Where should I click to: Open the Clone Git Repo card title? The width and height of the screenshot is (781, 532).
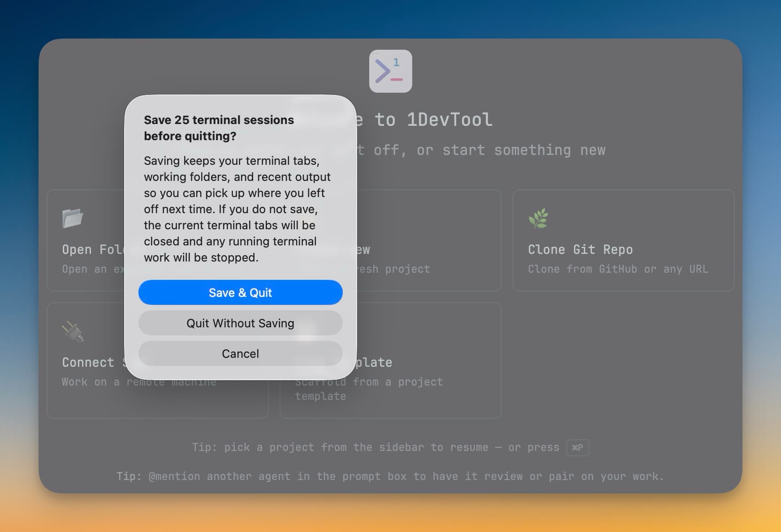(x=580, y=249)
